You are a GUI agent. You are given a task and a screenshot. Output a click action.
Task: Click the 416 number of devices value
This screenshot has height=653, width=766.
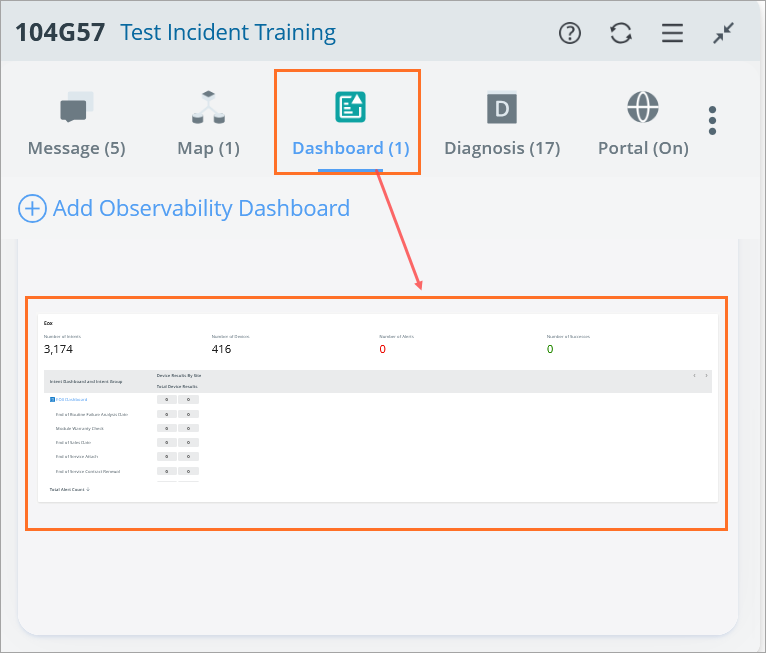pyautogui.click(x=221, y=349)
